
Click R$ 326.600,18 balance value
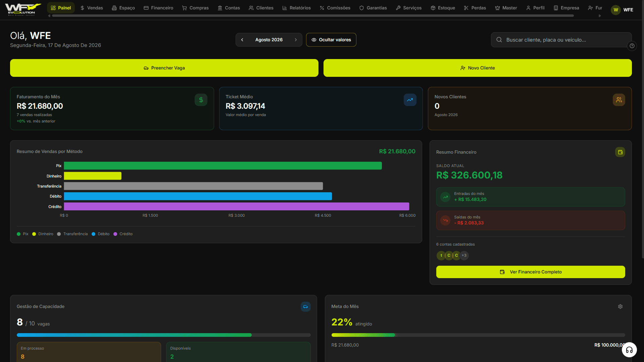pyautogui.click(x=469, y=175)
